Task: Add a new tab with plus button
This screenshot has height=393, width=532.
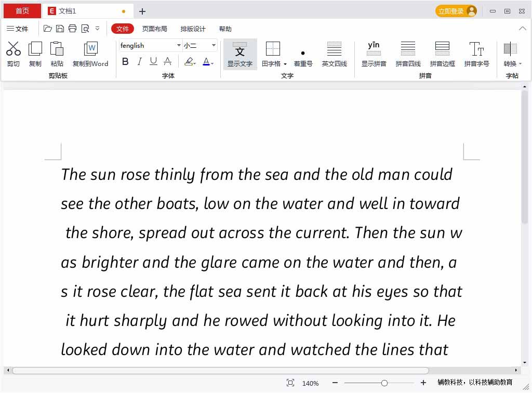Action: tap(142, 11)
